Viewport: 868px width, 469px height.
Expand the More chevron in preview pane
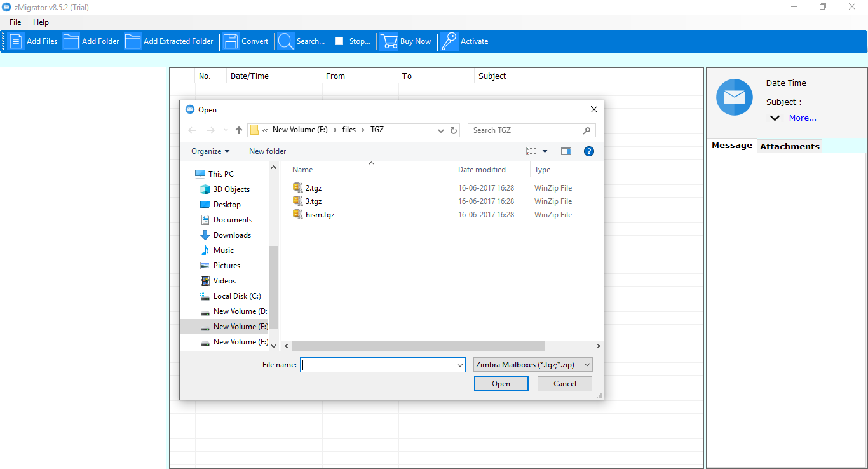(x=775, y=118)
